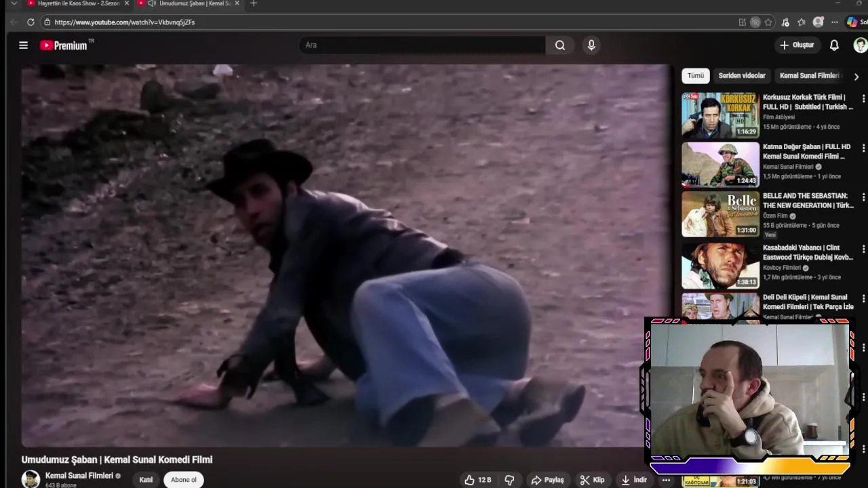Expand the browser tab list chevron
This screenshot has height=488, width=868.
(13, 3)
